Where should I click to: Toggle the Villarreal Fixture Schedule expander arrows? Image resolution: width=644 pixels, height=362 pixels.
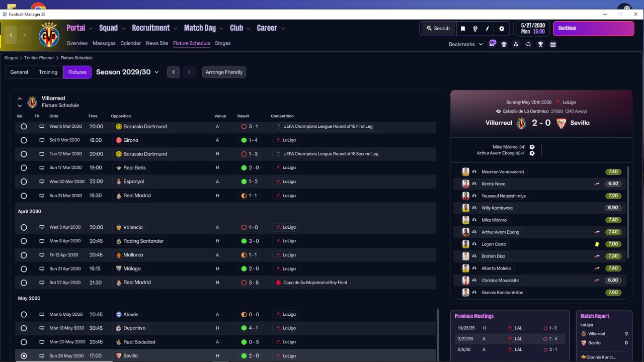tap(20, 102)
